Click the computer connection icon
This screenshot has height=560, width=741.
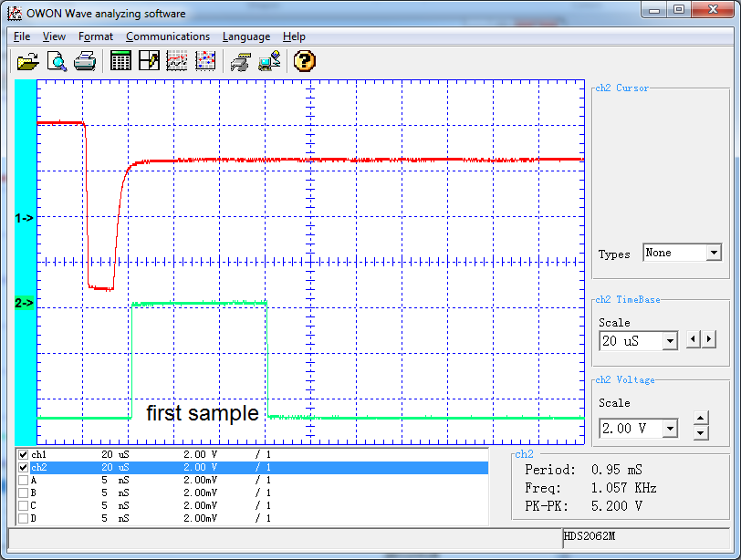coord(269,61)
